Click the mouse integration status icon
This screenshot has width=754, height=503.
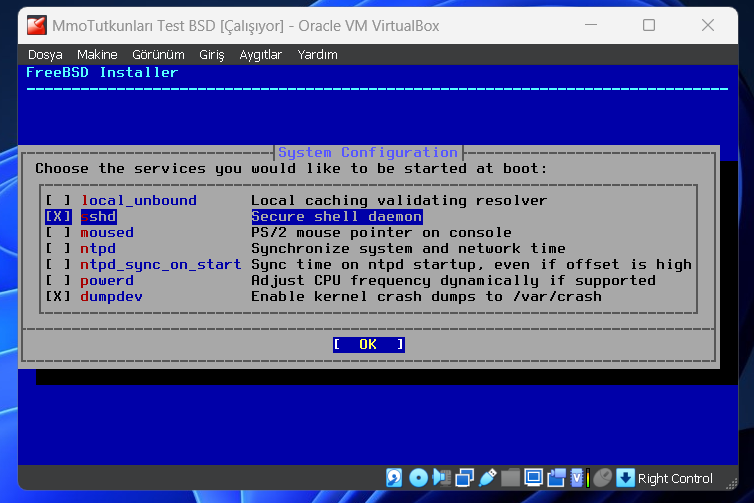(602, 478)
